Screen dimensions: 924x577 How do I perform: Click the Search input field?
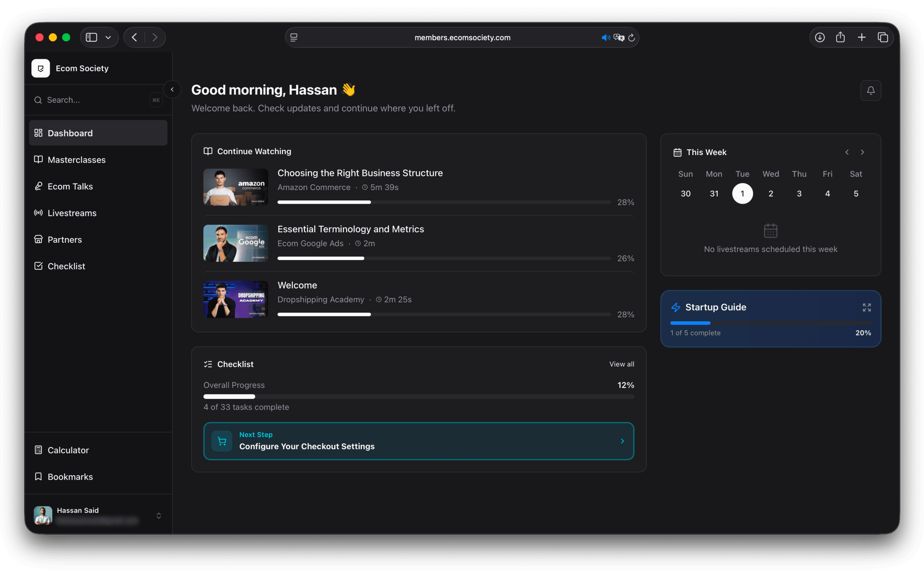pos(98,100)
